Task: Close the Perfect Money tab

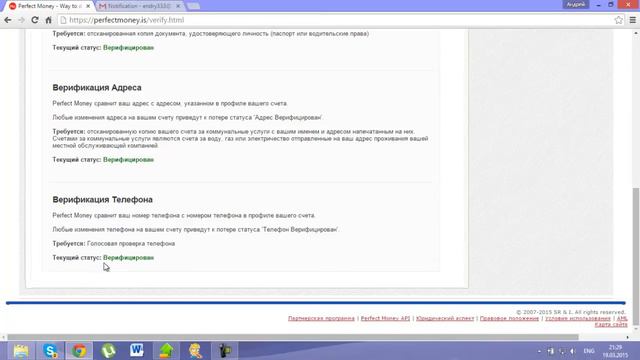Action: tap(88, 6)
